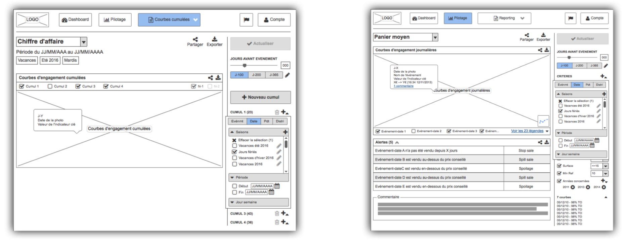The image size is (644, 242).
Task: Expand the Reporting dropdown menu
Action: (x=522, y=19)
